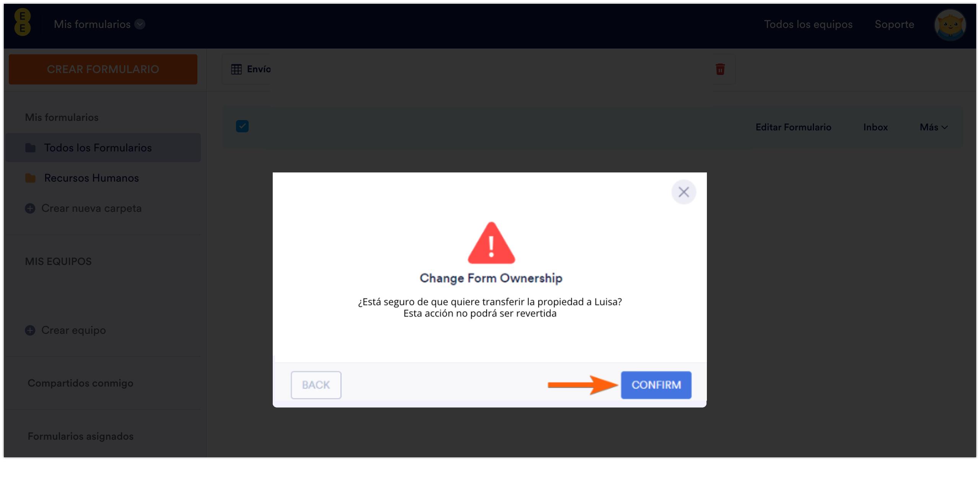Confirm the ownership transfer
The image size is (980, 494).
coord(656,385)
